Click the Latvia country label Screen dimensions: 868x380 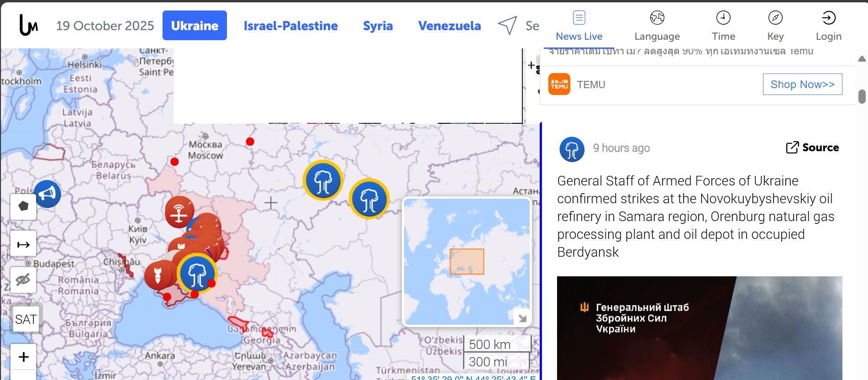pyautogui.click(x=77, y=117)
